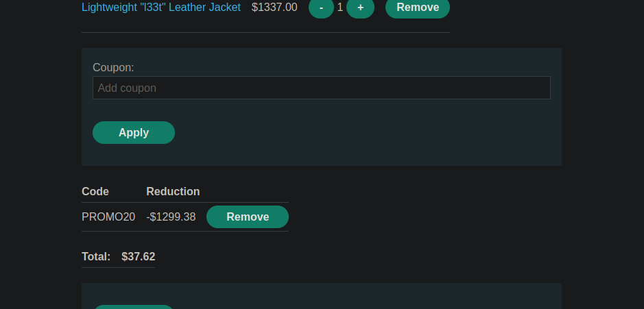Click the "Coupon:" field label
Viewport: 644px width, 309px height.
coord(113,67)
